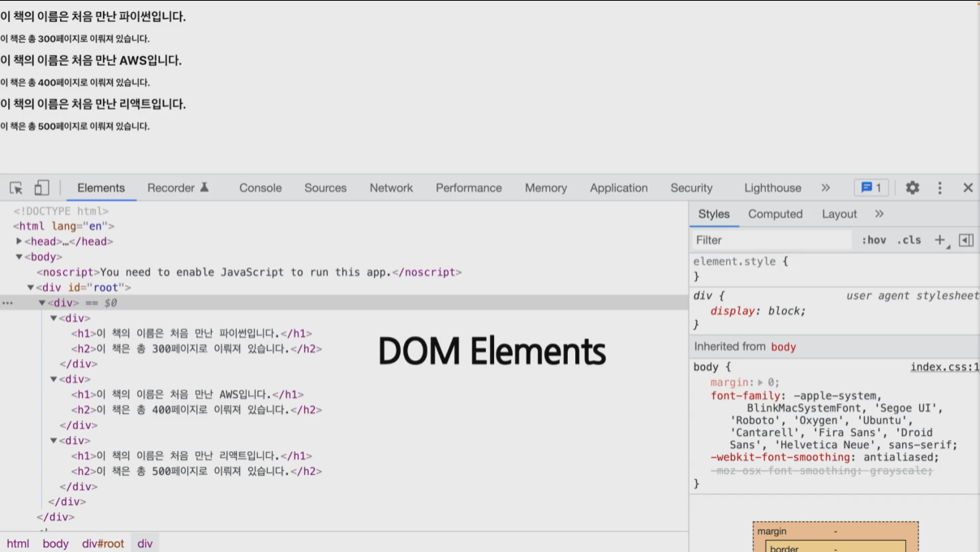Image resolution: width=980 pixels, height=552 pixels.
Task: Open the Memory tab
Action: [546, 188]
